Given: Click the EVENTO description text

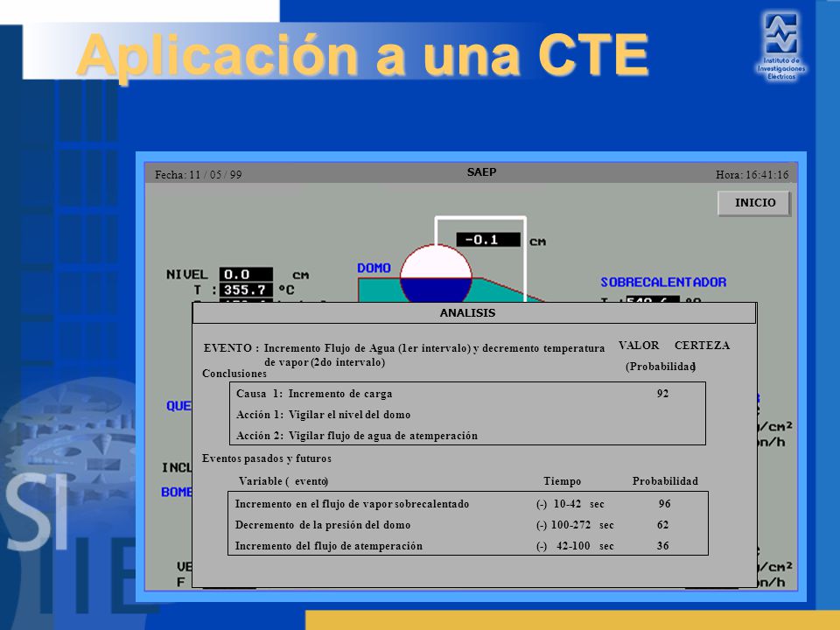Looking at the screenshot, I should pos(434,355).
